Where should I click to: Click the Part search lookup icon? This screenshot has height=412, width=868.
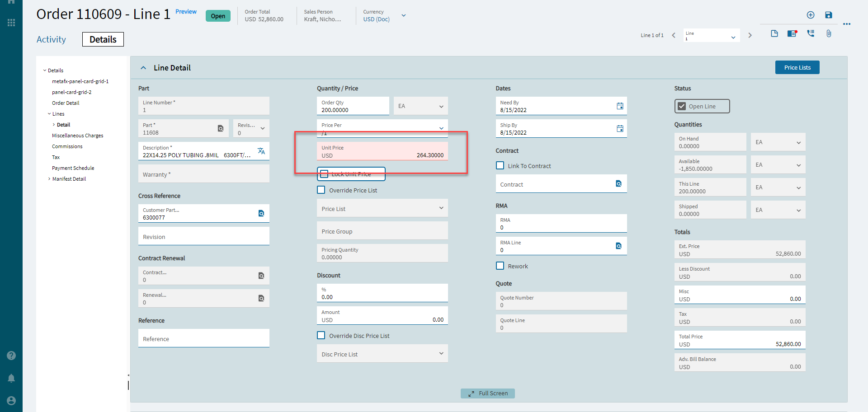pos(221,128)
